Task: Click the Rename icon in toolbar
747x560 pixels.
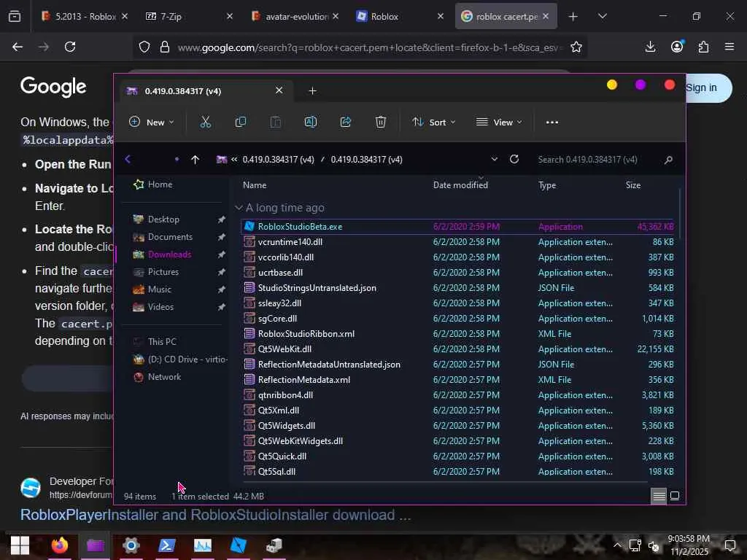Action: [311, 122]
